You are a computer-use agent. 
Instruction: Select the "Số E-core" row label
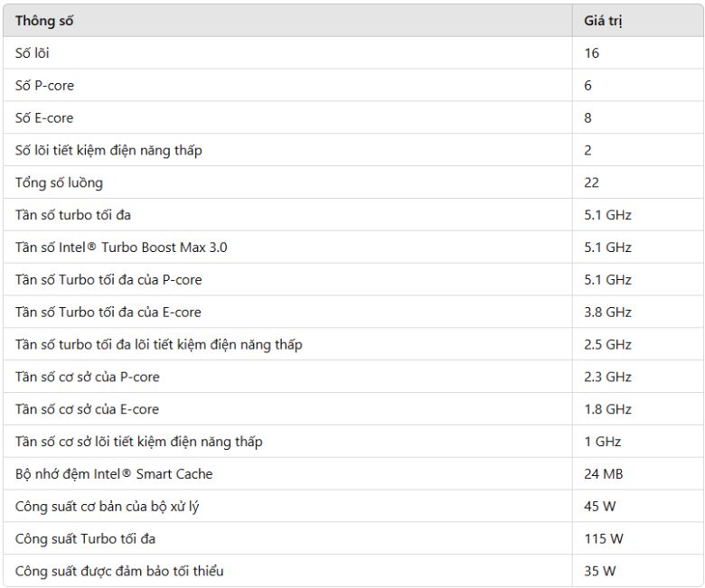44,118
